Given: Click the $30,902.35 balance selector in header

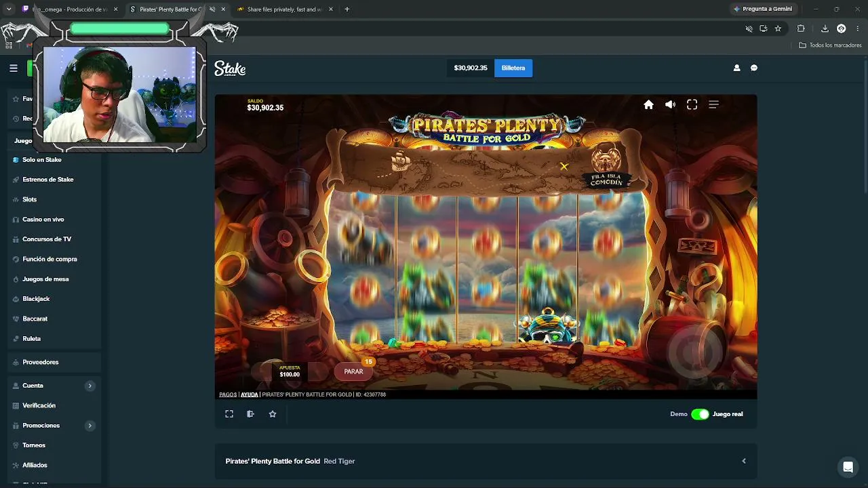Looking at the screenshot, I should click(471, 68).
